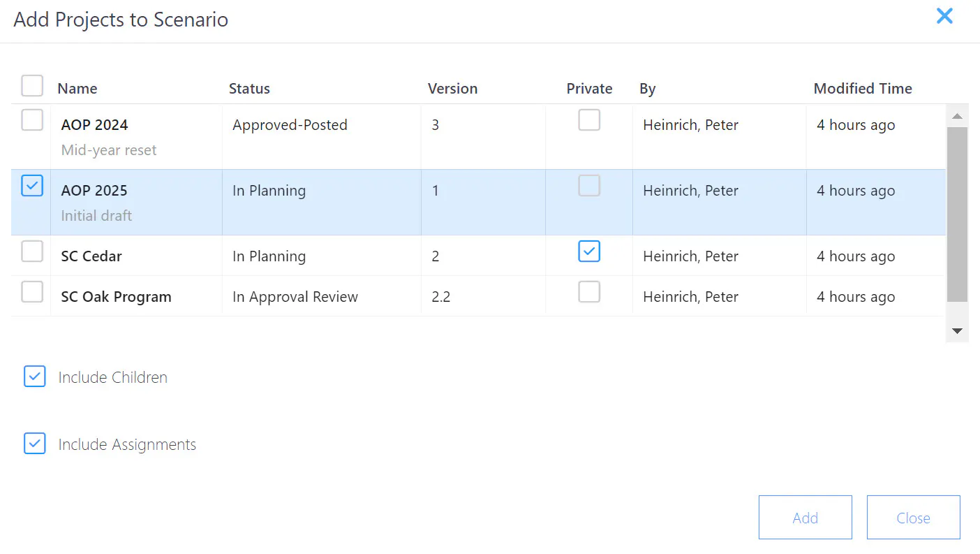Image resolution: width=980 pixels, height=554 pixels.
Task: Uncheck the AOP 2025 row checkbox
Action: (32, 186)
